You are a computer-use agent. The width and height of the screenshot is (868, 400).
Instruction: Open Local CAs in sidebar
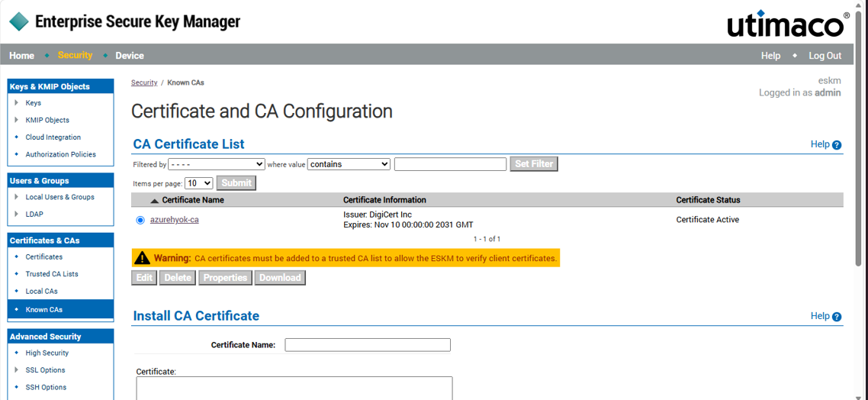coord(41,291)
